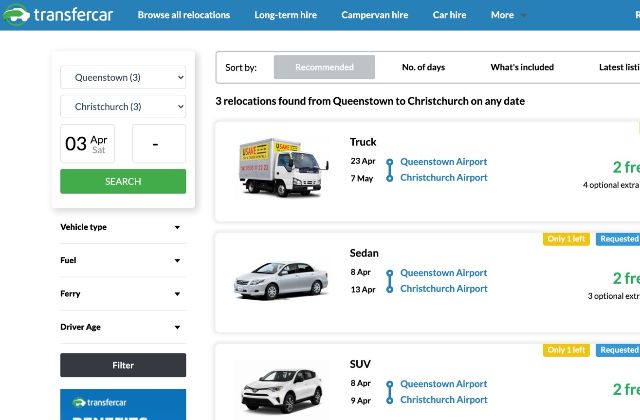Click the 9 Apr date text
640x420 pixels.
pyautogui.click(x=360, y=400)
